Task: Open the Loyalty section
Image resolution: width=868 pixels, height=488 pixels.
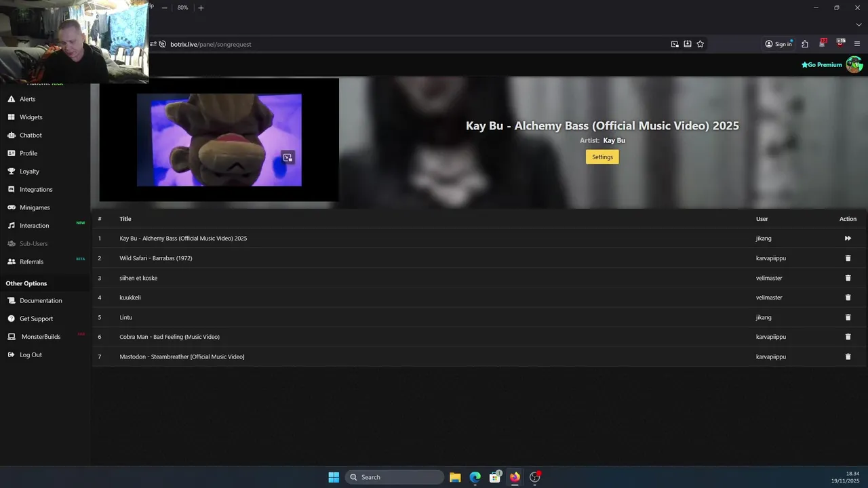Action: [29, 171]
